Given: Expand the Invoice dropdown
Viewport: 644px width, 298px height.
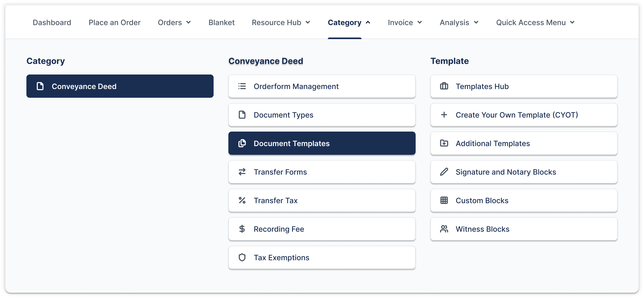Looking at the screenshot, I should (405, 22).
